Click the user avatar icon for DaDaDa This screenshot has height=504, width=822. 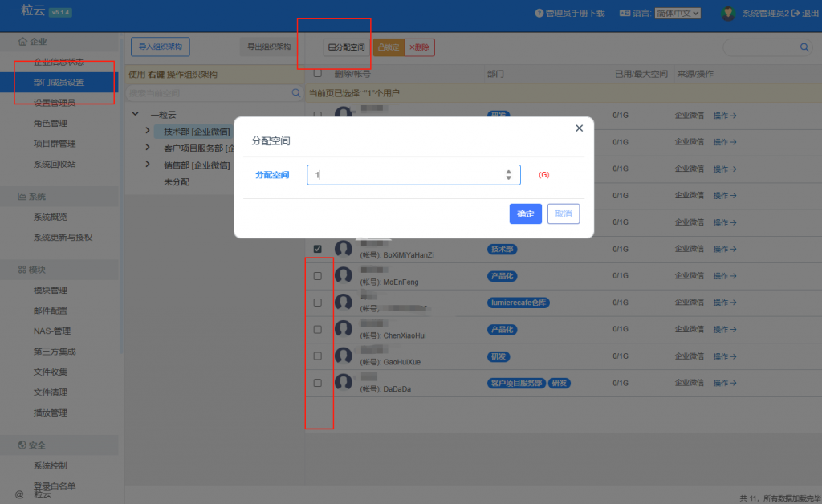click(x=344, y=383)
